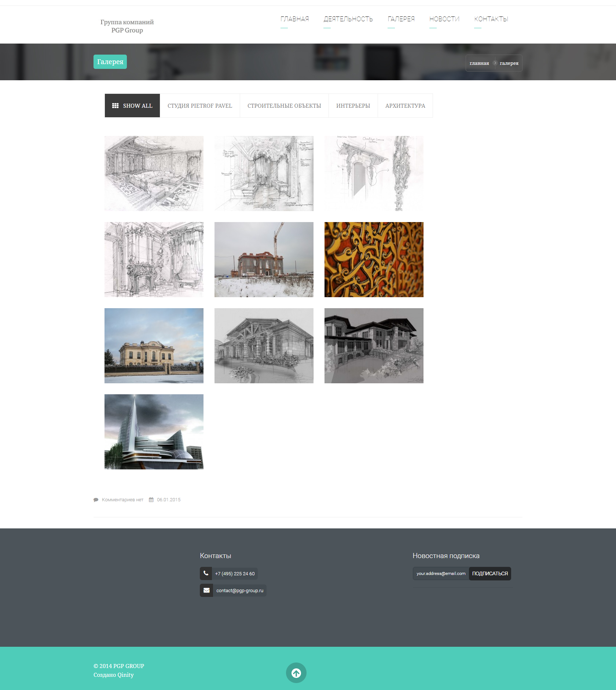Open the Комментариев нет link

122,500
